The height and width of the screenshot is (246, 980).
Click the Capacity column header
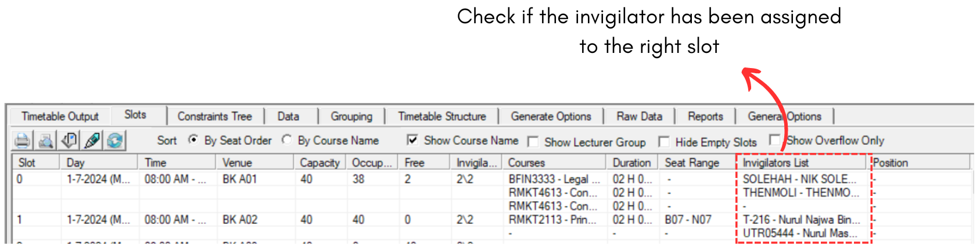320,163
